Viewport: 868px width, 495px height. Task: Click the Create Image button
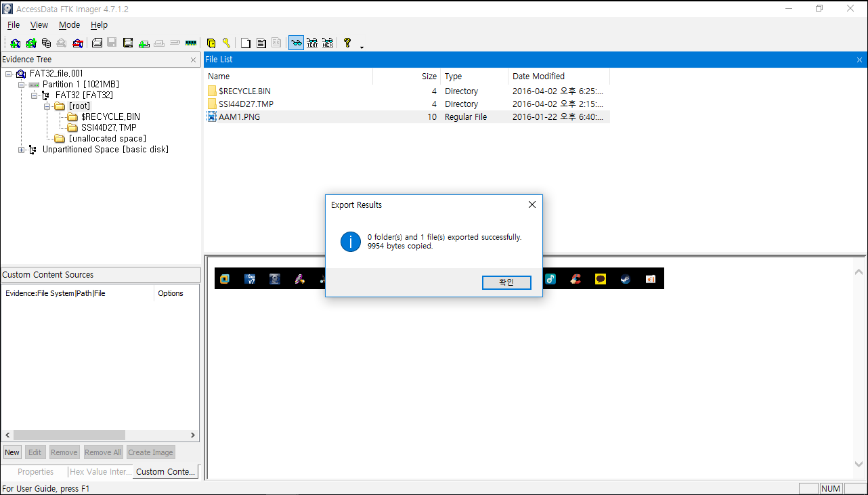151,452
